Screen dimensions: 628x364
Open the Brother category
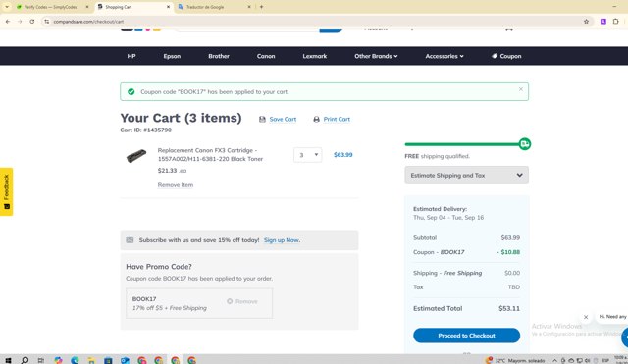point(219,56)
